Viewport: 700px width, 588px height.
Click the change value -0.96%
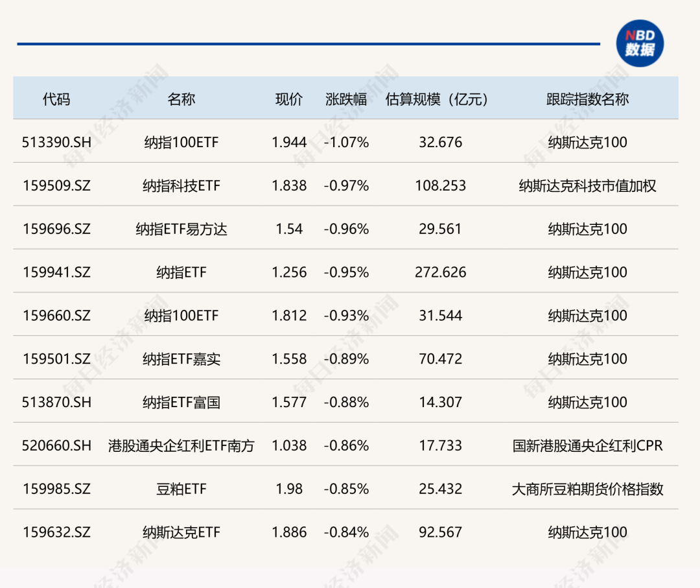[346, 229]
